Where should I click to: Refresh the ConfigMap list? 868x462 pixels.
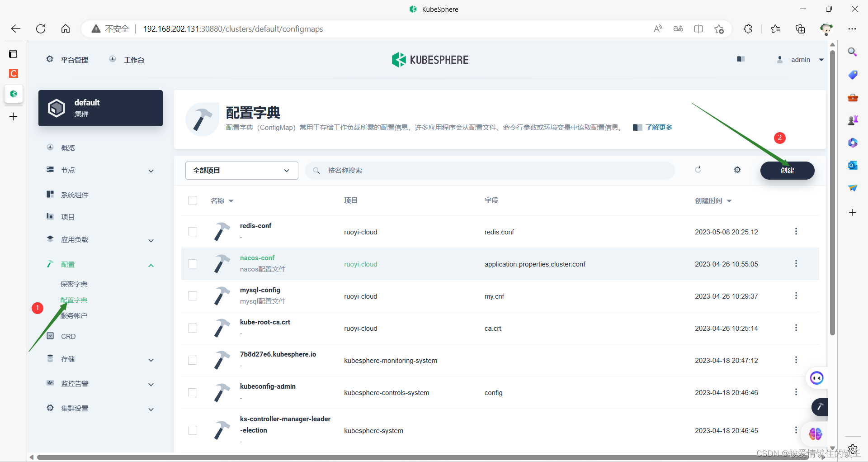click(698, 170)
